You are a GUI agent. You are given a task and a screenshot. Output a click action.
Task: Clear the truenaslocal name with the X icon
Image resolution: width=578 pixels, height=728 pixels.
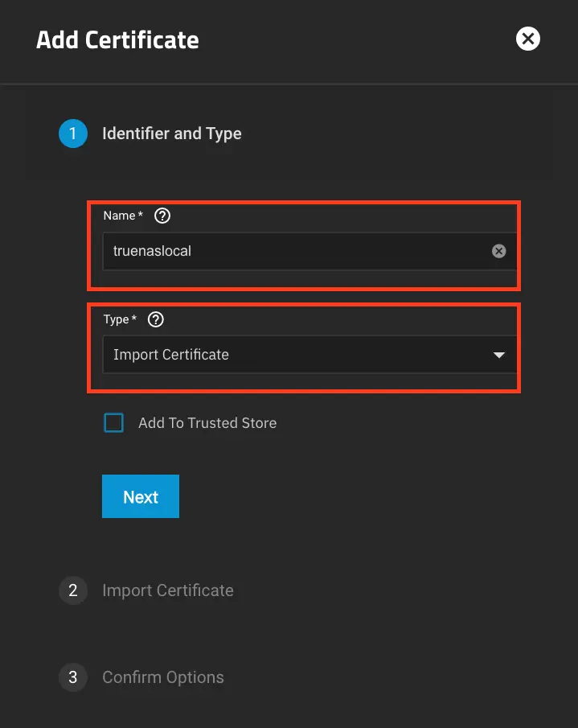[499, 250]
